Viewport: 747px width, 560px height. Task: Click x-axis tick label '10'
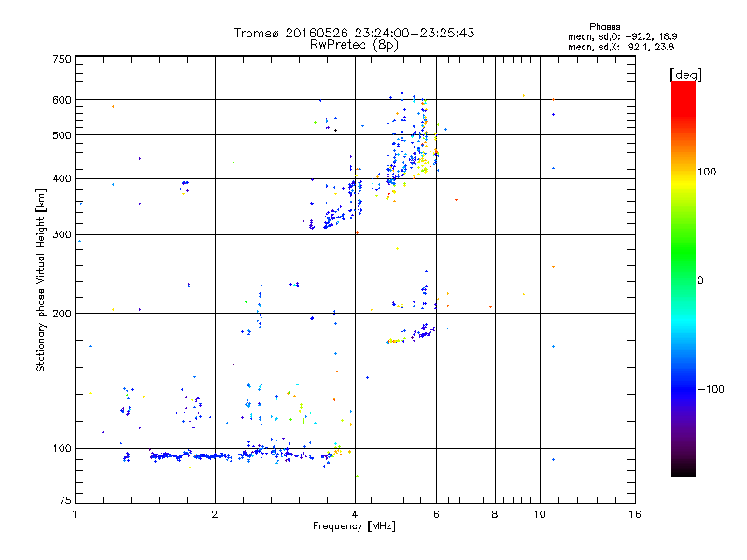point(540,514)
